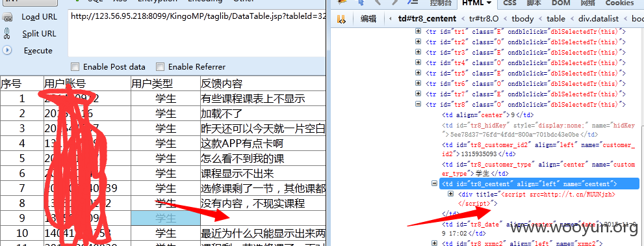Screen dimensions: 644x246
Task: Enable the Post data checkbox
Action: coord(75,66)
